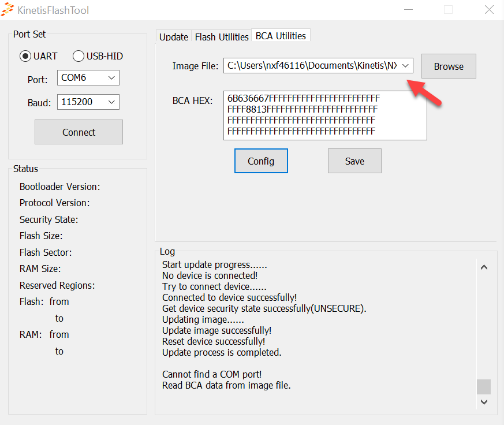The height and width of the screenshot is (425, 504).
Task: Click the 'Protocol Version:' status label
Action: [55, 203]
